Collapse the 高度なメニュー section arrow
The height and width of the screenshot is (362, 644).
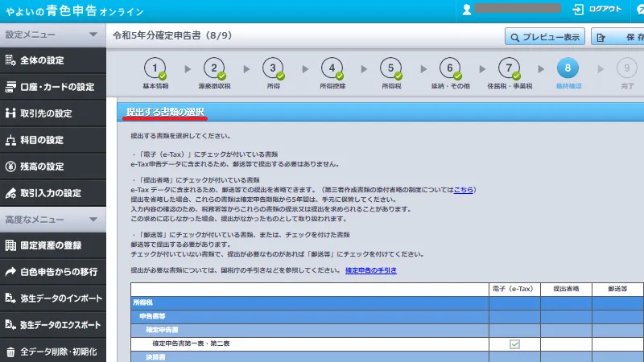(x=93, y=220)
